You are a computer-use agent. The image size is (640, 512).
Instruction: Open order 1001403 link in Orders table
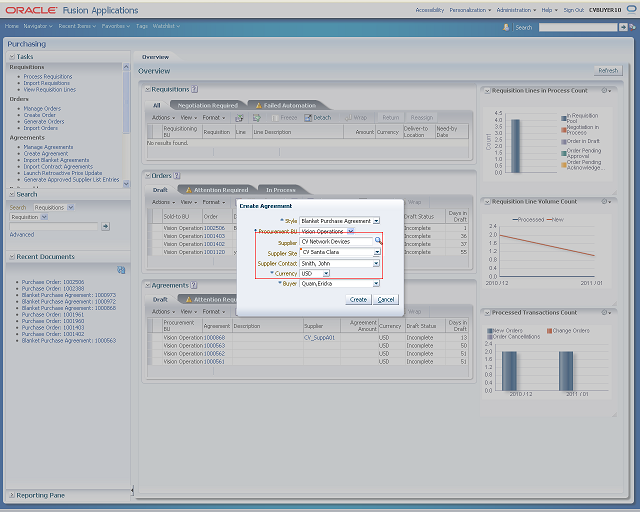pos(214,236)
